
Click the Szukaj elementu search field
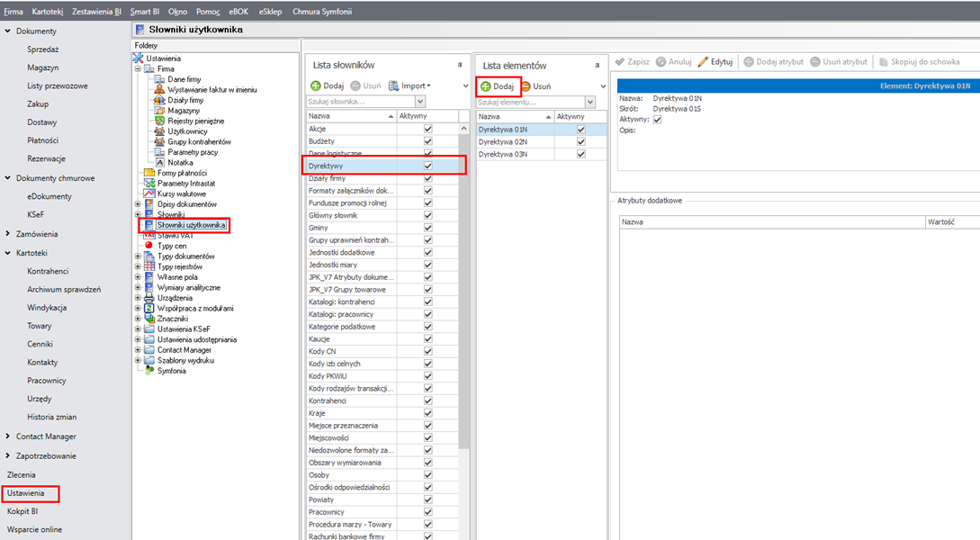(x=529, y=103)
